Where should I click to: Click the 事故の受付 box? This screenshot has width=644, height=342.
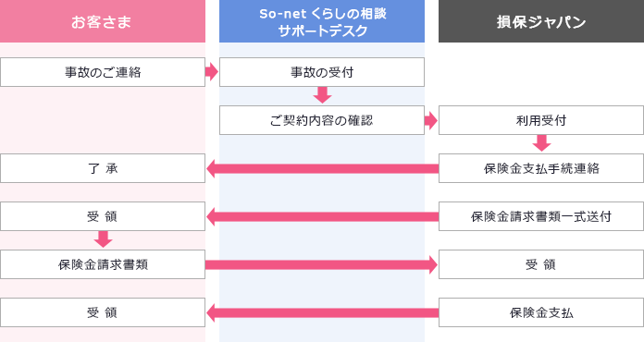(x=322, y=72)
